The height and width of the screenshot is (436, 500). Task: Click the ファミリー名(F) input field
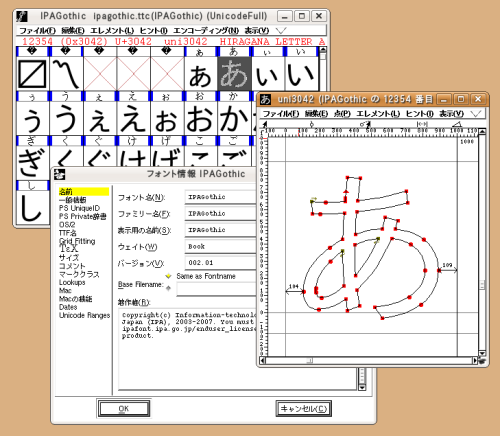click(220, 213)
